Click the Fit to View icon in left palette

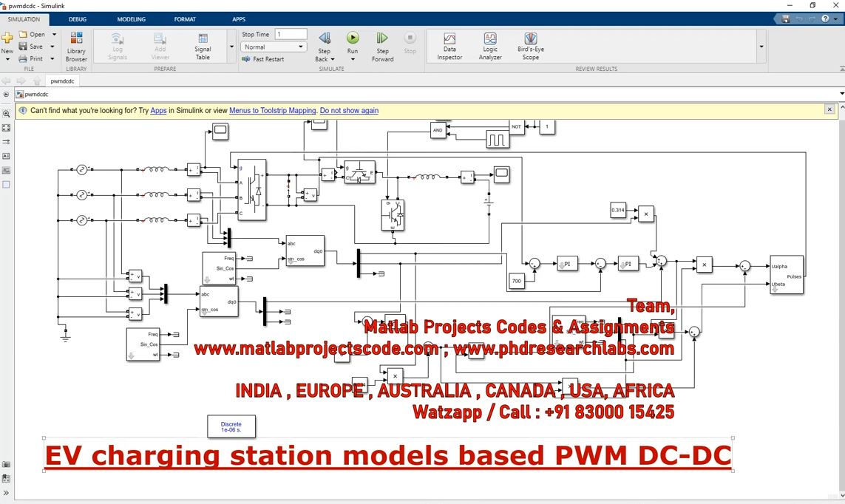tap(7, 128)
